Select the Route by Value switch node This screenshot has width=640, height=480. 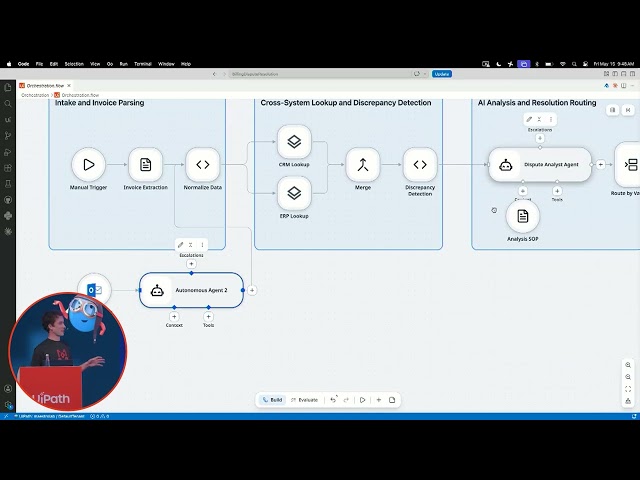[x=629, y=164]
